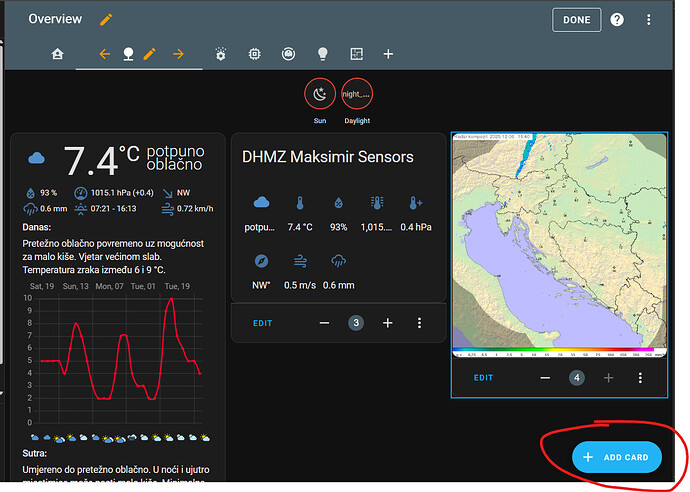Image resolution: width=690 pixels, height=492 pixels.
Task: Switch to the floor plan view tab
Action: point(356,54)
